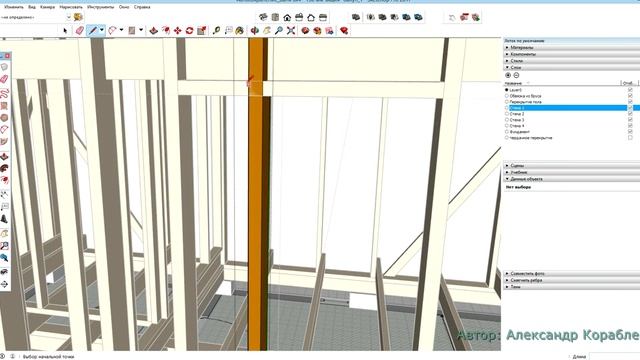Open the Нарисовать menu
The height and width of the screenshot is (360, 640).
pyautogui.click(x=71, y=7)
